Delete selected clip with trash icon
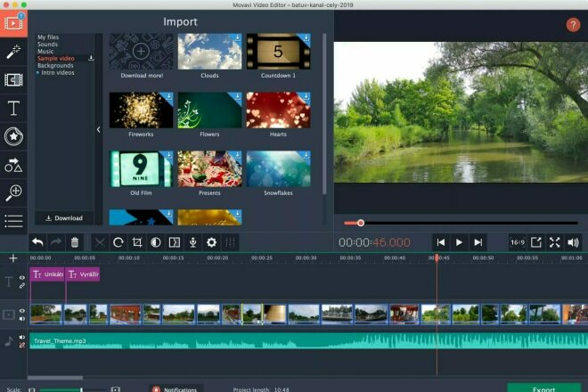This screenshot has height=392, width=588. pyautogui.click(x=75, y=242)
